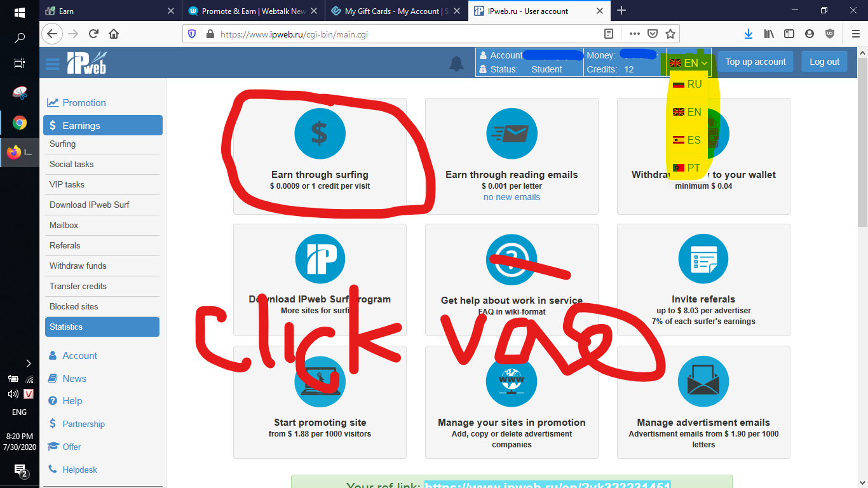This screenshot has width=868, height=488.
Task: Select the Get help question mark icon
Action: pyautogui.click(x=512, y=259)
